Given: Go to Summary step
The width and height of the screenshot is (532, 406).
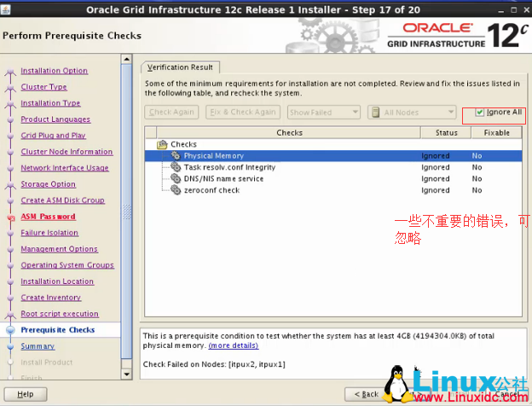Looking at the screenshot, I should click(x=38, y=346).
